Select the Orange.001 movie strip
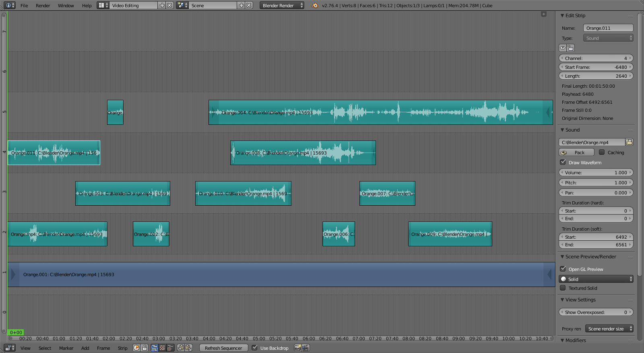 point(281,275)
